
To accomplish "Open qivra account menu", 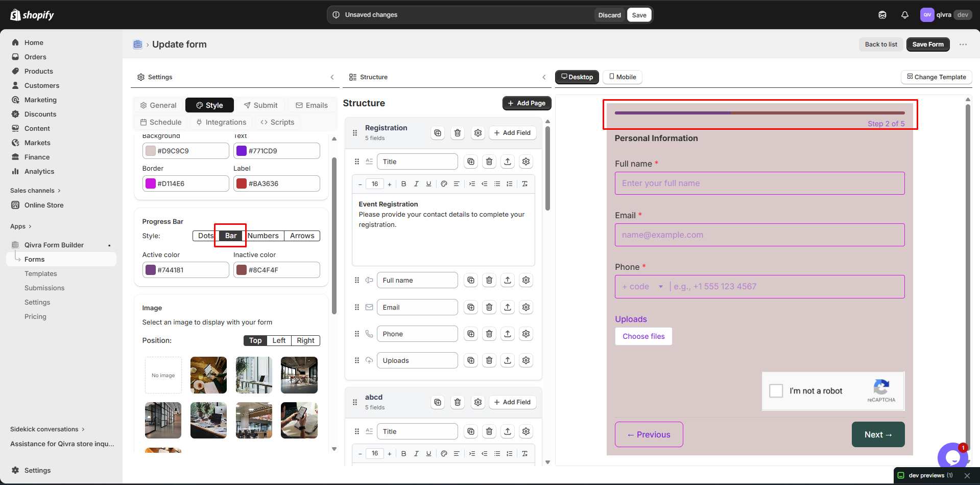I will click(x=946, y=15).
